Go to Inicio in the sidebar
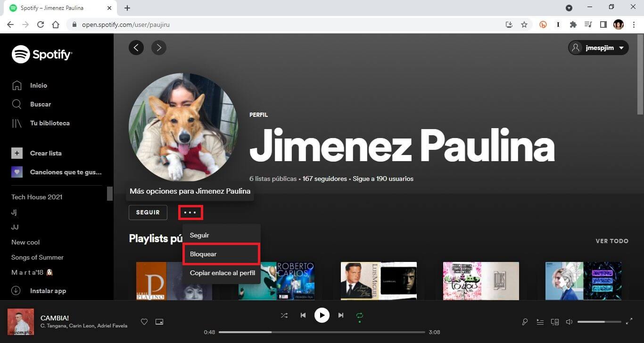This screenshot has width=644, height=343. (39, 85)
